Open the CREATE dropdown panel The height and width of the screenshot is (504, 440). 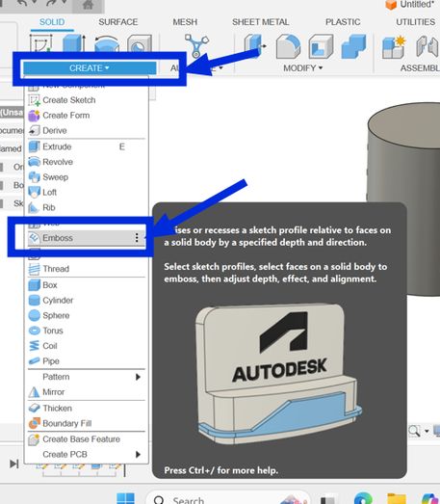[90, 68]
